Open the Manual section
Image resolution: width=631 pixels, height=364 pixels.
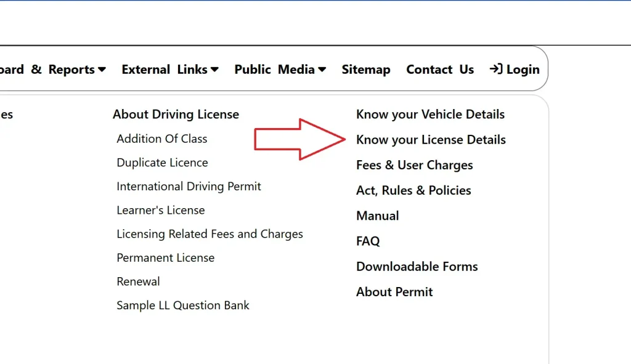(378, 216)
